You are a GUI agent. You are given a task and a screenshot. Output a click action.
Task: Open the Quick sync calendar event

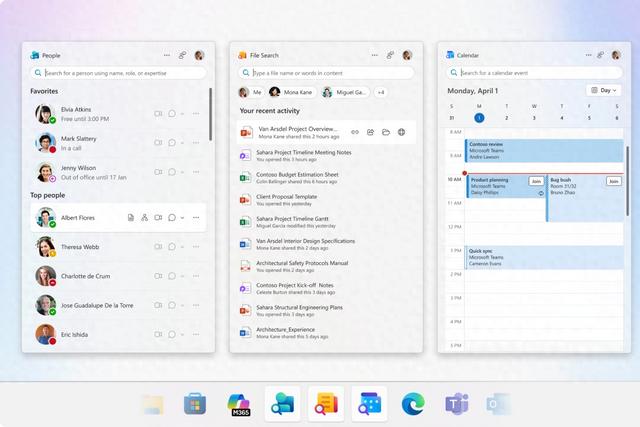point(544,258)
